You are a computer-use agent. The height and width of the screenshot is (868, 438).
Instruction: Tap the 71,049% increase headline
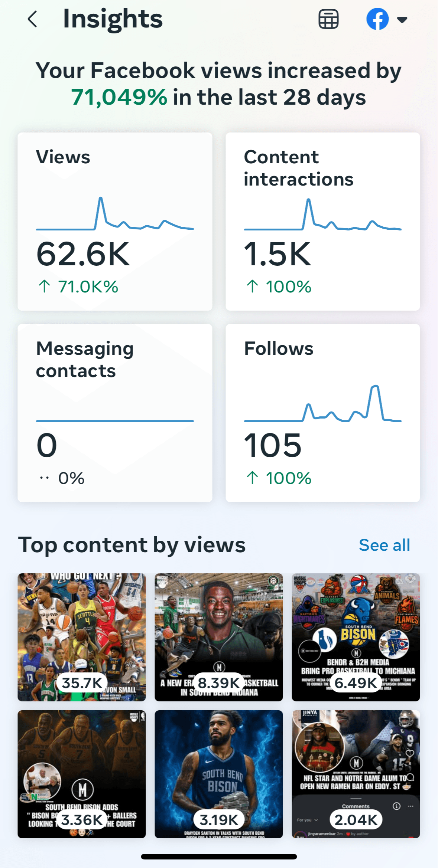point(218,84)
